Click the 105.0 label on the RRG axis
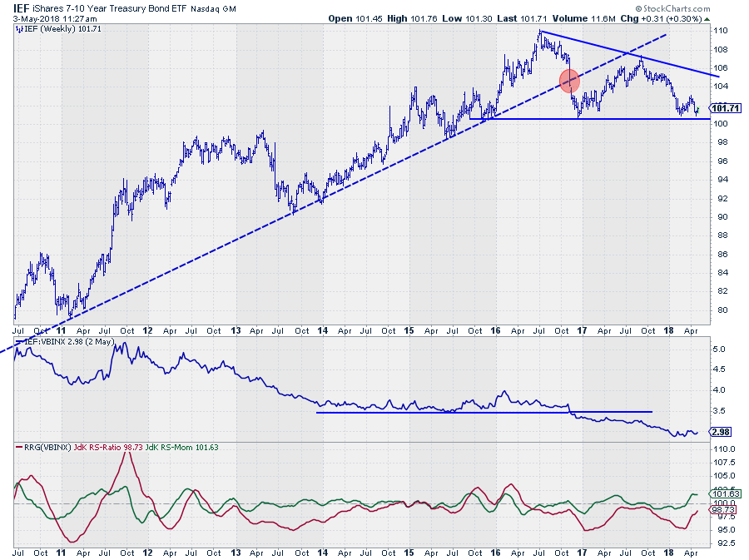The height and width of the screenshot is (560, 749). (x=724, y=476)
